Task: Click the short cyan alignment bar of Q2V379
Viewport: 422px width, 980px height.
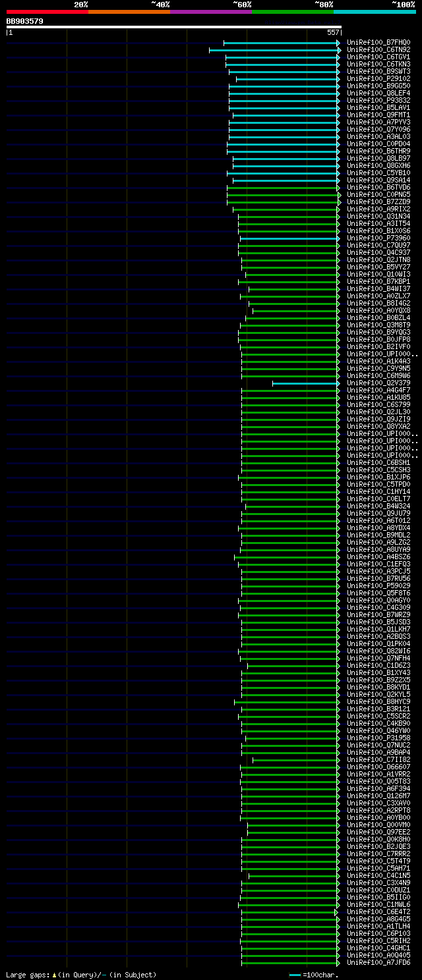Action: [x=306, y=383]
